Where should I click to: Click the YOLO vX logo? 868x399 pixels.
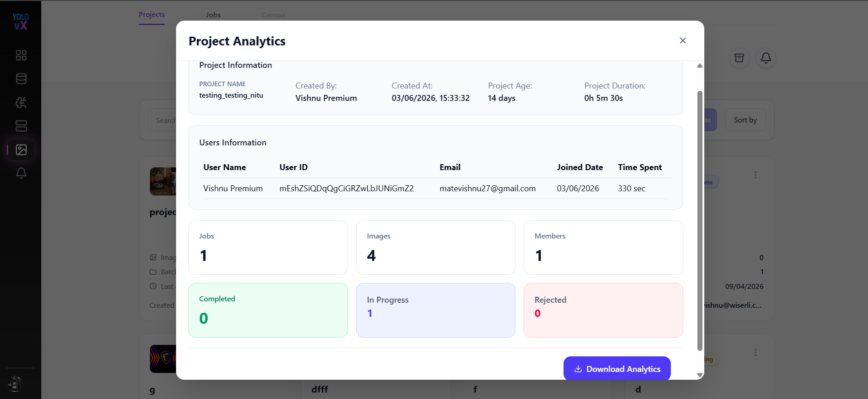point(21,22)
